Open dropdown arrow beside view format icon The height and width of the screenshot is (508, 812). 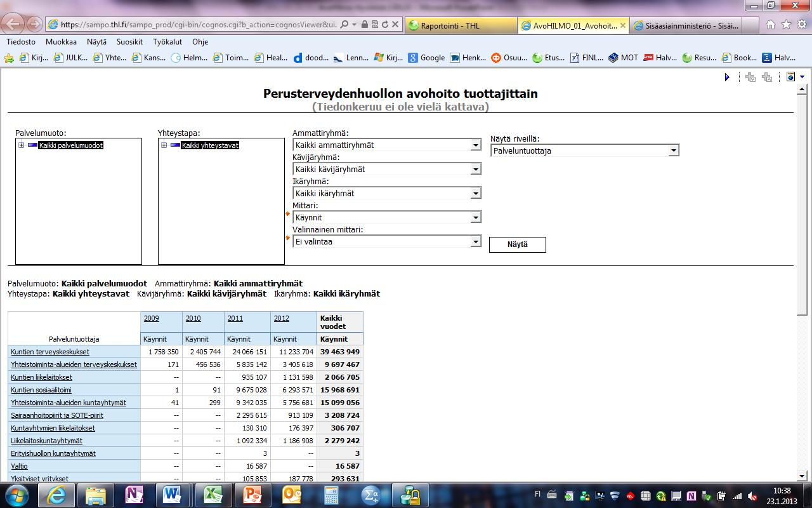tap(802, 77)
